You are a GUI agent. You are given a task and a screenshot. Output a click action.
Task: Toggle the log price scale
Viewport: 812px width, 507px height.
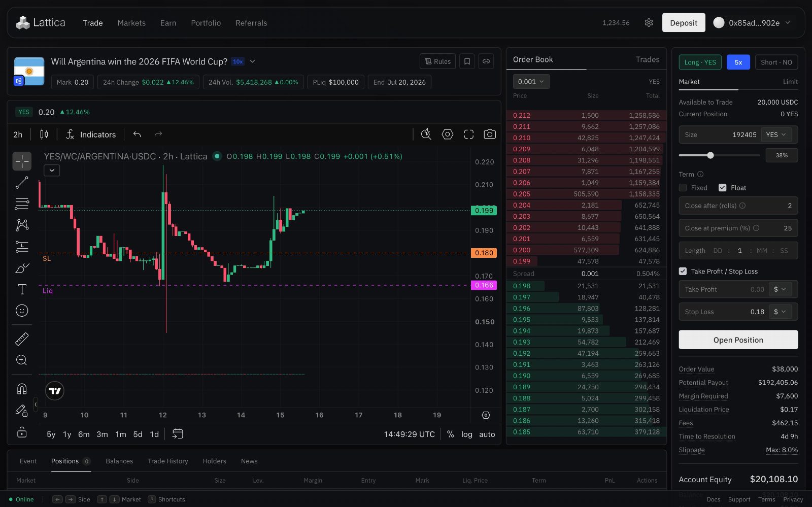tap(467, 434)
